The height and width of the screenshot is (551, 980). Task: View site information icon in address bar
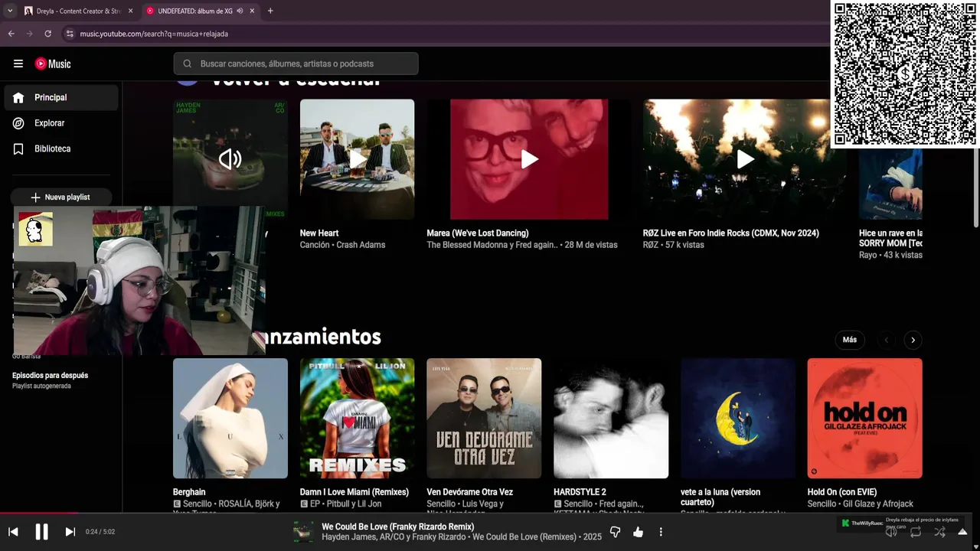coord(70,34)
